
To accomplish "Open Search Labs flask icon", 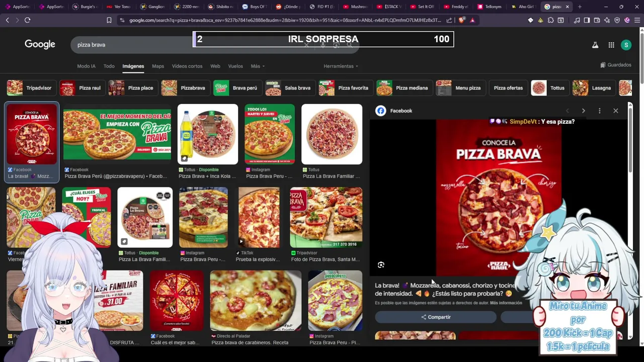I will 595,45.
